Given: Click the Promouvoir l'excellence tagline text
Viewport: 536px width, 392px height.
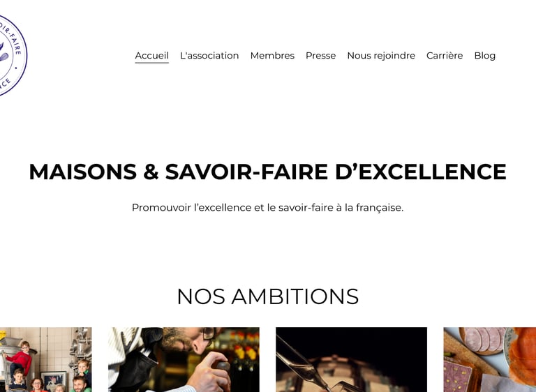Looking at the screenshot, I should 268,207.
